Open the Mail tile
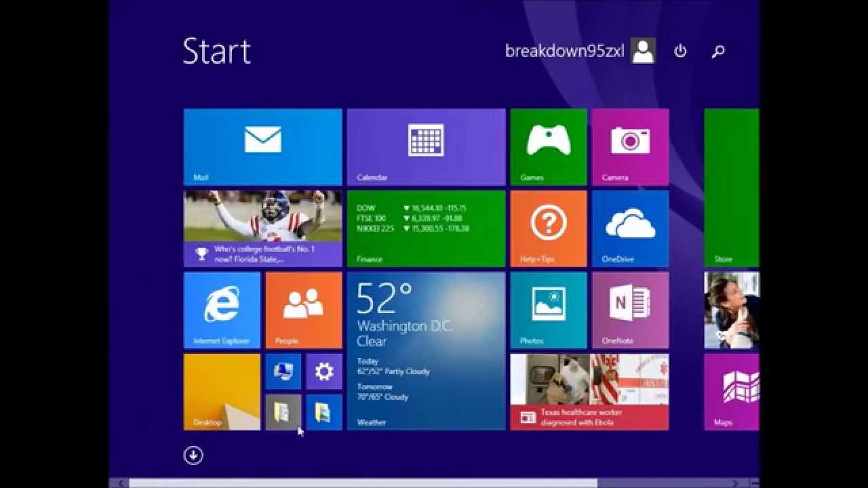Screen dimensions: 868x488 (x=262, y=147)
